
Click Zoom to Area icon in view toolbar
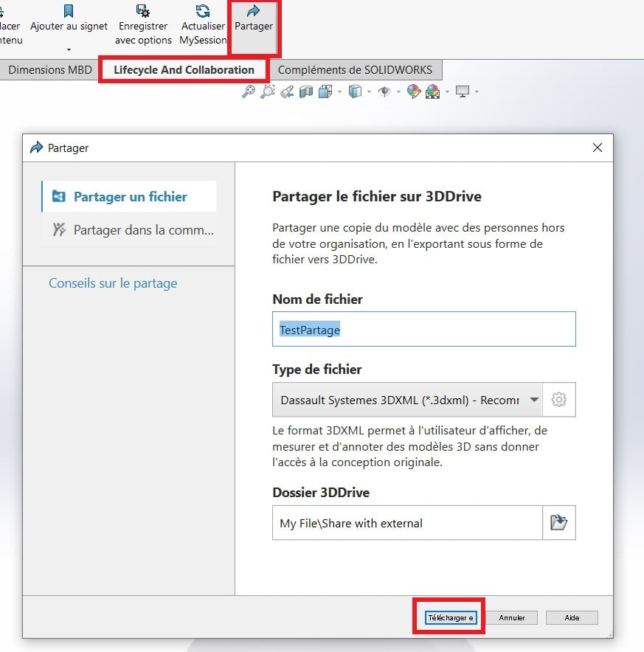tap(268, 91)
